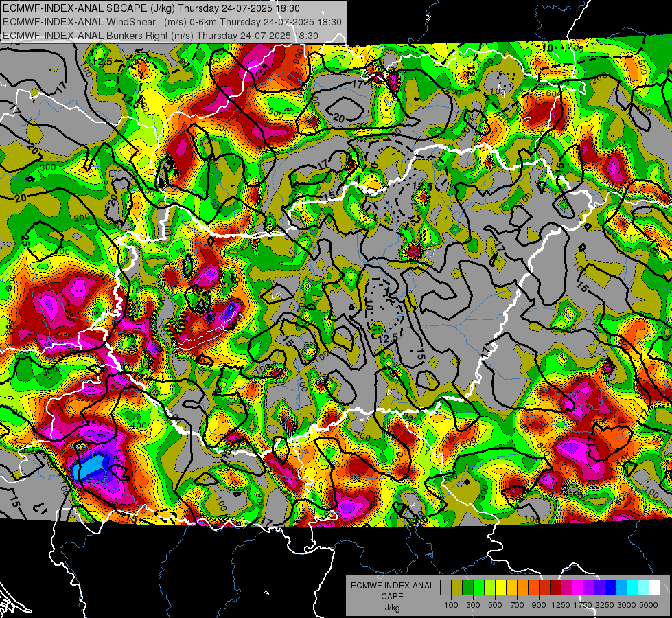Click the 100 legend value
Viewport: 672px width, 618px height.
(451, 605)
